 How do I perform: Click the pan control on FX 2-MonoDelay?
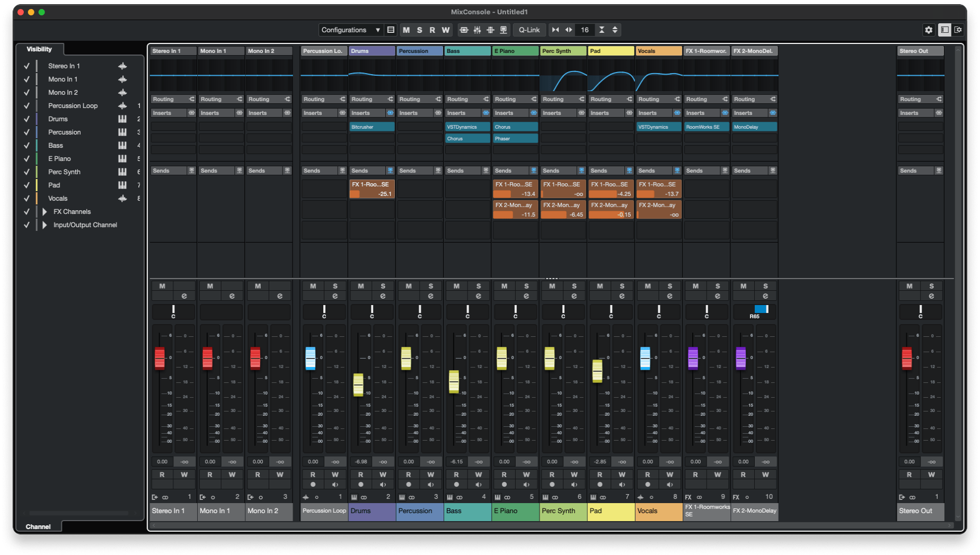(x=754, y=311)
